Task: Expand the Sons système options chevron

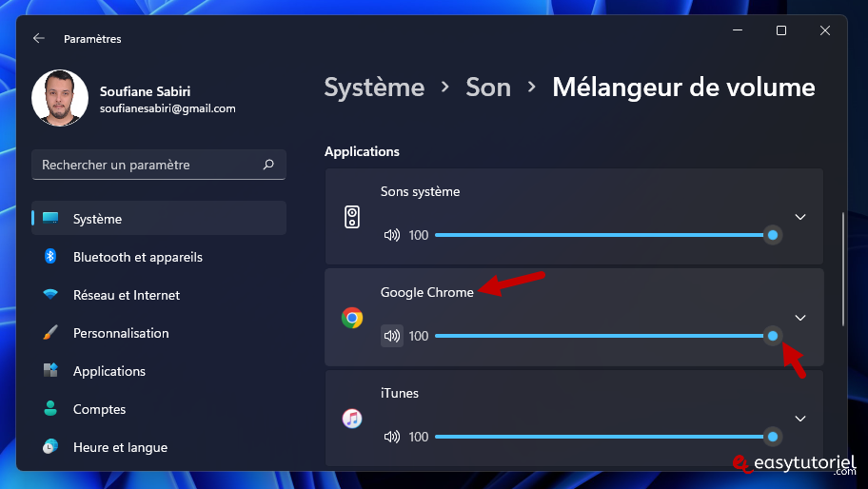Action: tap(799, 217)
